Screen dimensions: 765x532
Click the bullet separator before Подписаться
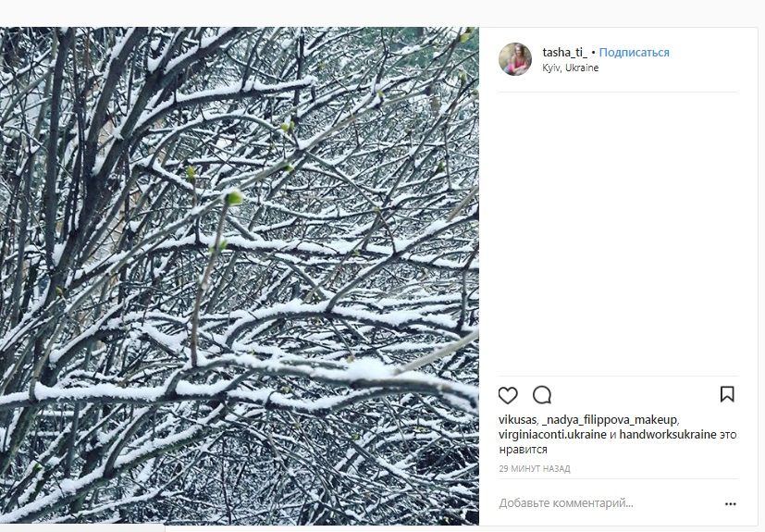click(593, 53)
